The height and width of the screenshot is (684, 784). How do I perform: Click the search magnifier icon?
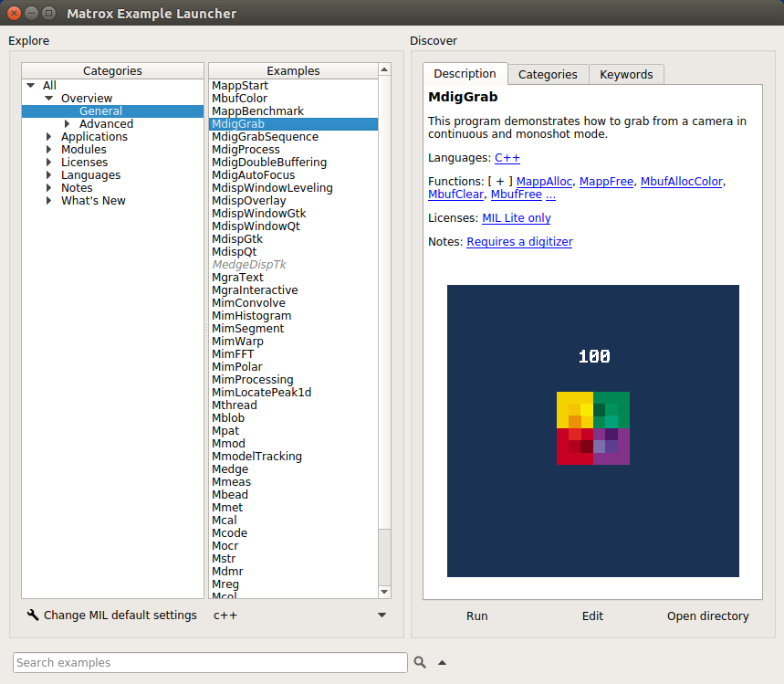(x=421, y=662)
